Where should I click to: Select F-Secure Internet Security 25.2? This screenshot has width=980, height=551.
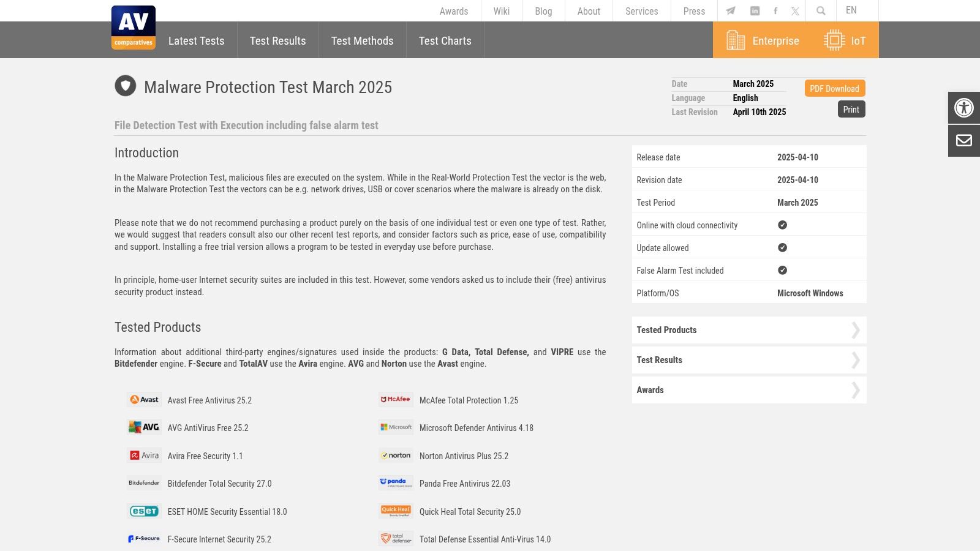click(x=219, y=539)
